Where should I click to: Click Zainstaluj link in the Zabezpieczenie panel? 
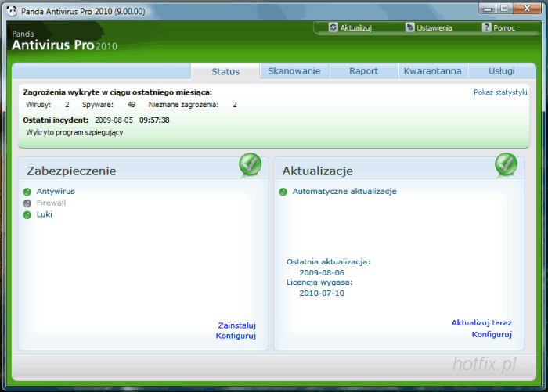click(236, 325)
